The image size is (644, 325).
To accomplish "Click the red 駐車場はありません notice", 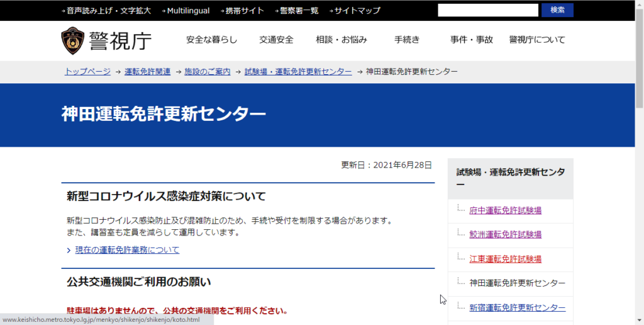I will (177, 310).
